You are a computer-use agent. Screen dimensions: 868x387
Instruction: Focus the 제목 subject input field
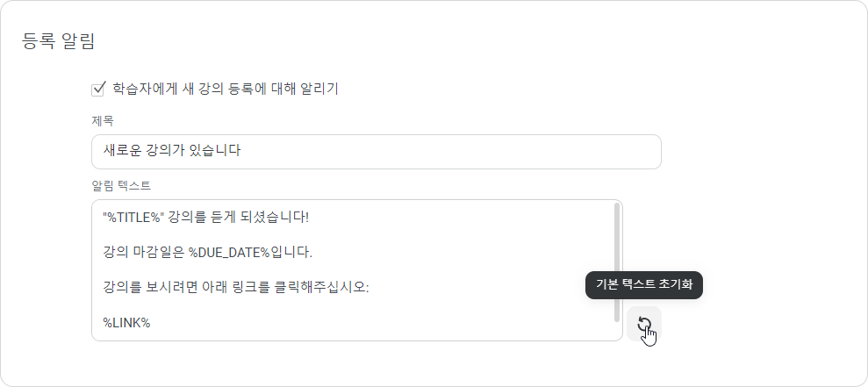(377, 152)
